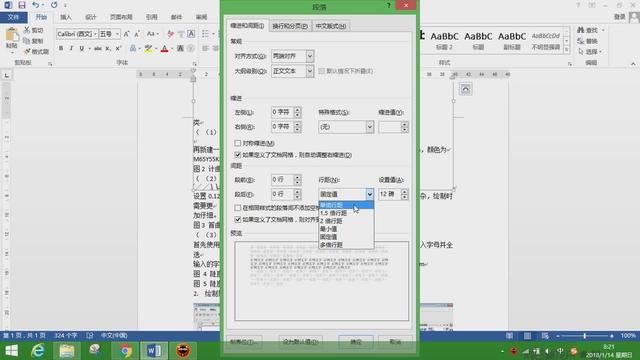Screen dimensions: 640x360
Task: Click the spacing value 12 pt field
Action: tap(390, 194)
